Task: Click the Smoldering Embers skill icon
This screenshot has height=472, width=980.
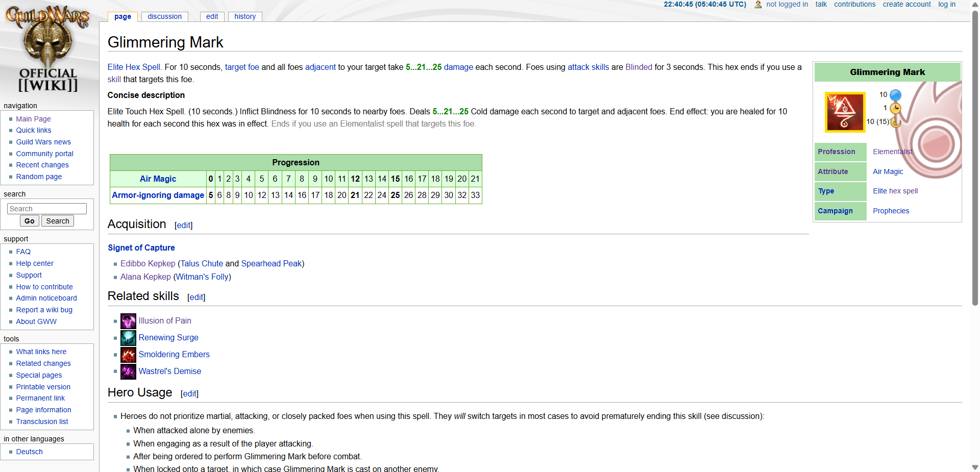Action: pos(128,355)
